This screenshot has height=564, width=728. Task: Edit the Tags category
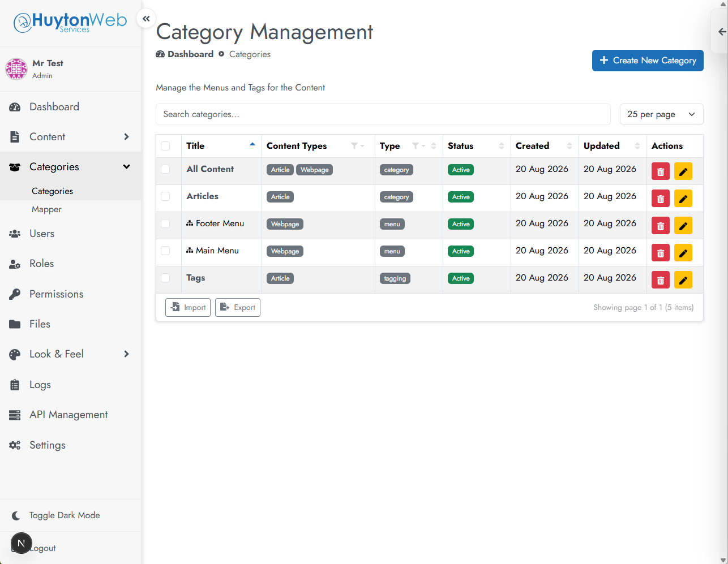pyautogui.click(x=683, y=280)
